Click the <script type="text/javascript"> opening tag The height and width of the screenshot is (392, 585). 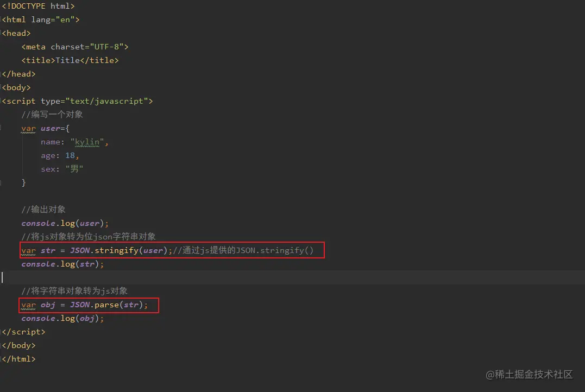click(77, 101)
